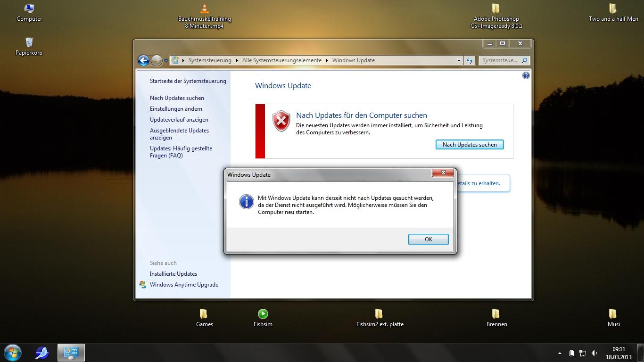Click the blue info icon in dialog
Viewport: 644px width, 362px height.
click(246, 202)
